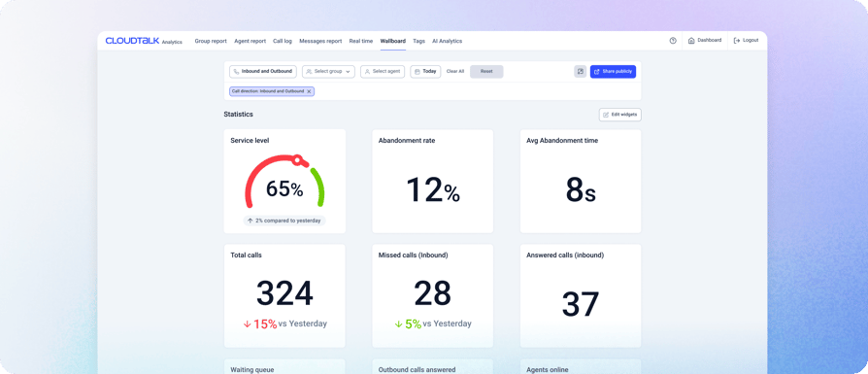This screenshot has height=374, width=868.
Task: Click the Statistics heading
Action: pyautogui.click(x=239, y=114)
